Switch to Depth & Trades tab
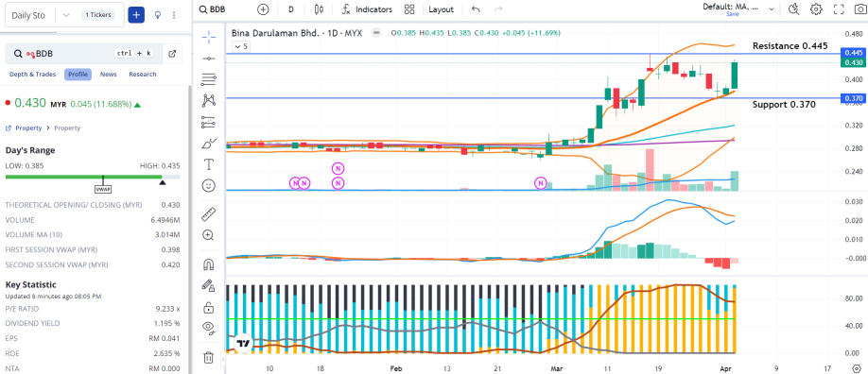This screenshot has height=374, width=868. coord(33,74)
